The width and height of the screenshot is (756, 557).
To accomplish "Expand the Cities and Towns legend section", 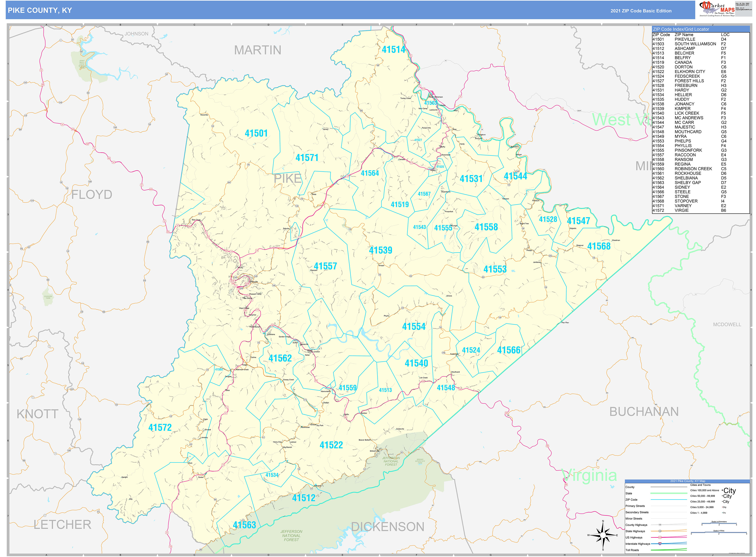I will (701, 485).
